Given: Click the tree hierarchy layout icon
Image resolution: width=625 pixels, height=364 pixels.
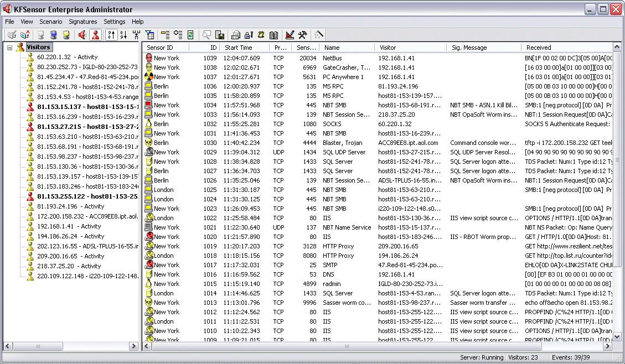Looking at the screenshot, I should [137, 35].
